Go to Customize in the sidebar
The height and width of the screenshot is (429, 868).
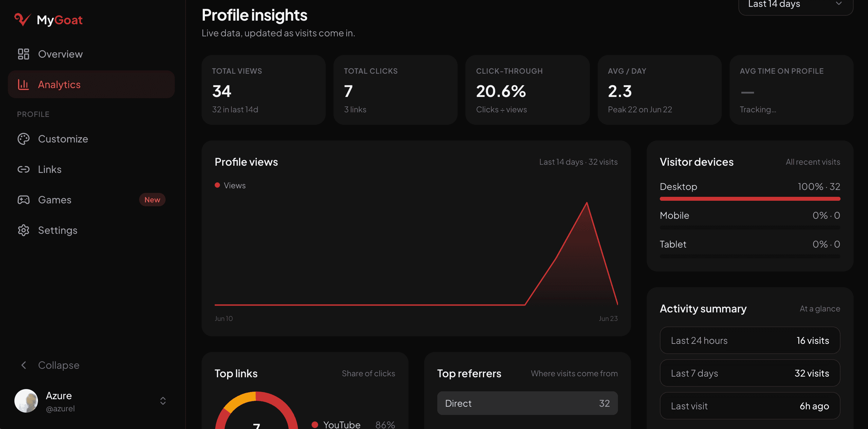(x=91, y=139)
